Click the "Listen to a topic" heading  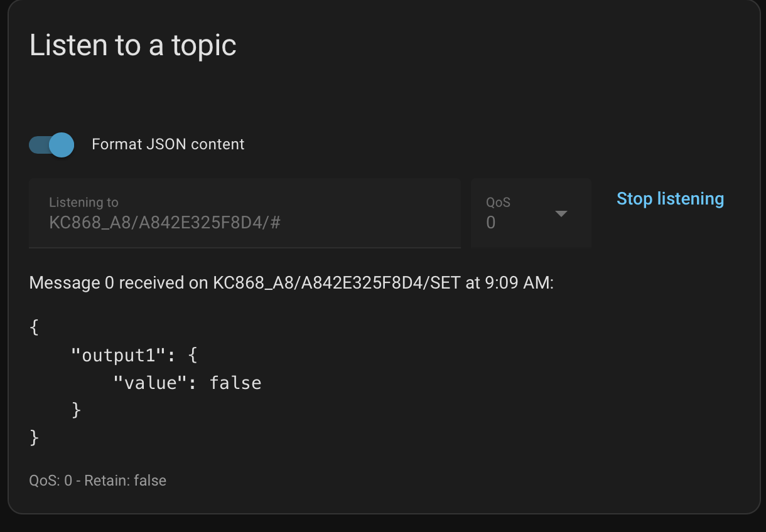[x=133, y=45]
